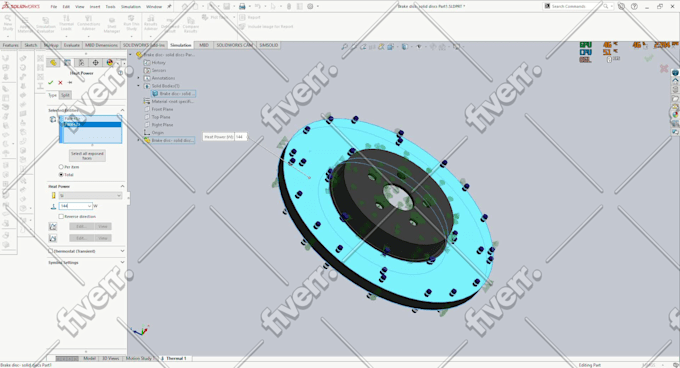Image resolution: width=680 pixels, height=368 pixels.
Task: Switch to the SIMSOLID tab
Action: tap(268, 45)
